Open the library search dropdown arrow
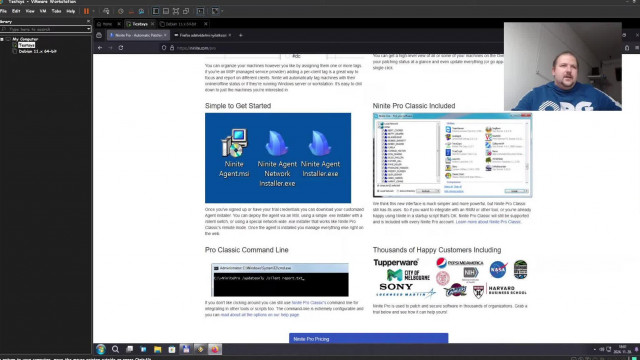This screenshot has height=360, width=640. tap(89, 29)
